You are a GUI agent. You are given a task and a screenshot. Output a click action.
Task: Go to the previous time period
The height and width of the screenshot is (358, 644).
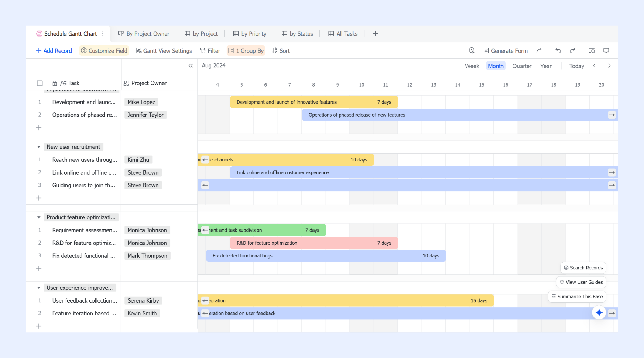594,66
